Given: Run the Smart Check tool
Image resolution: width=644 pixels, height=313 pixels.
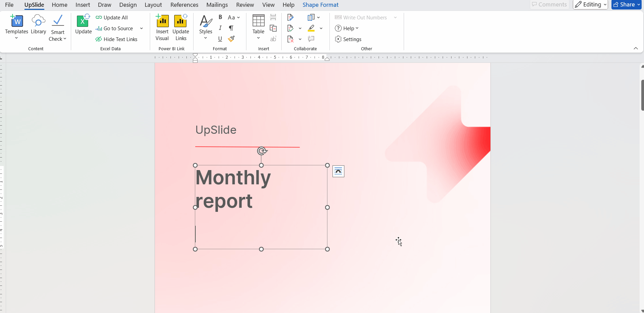Looking at the screenshot, I should pos(58,28).
